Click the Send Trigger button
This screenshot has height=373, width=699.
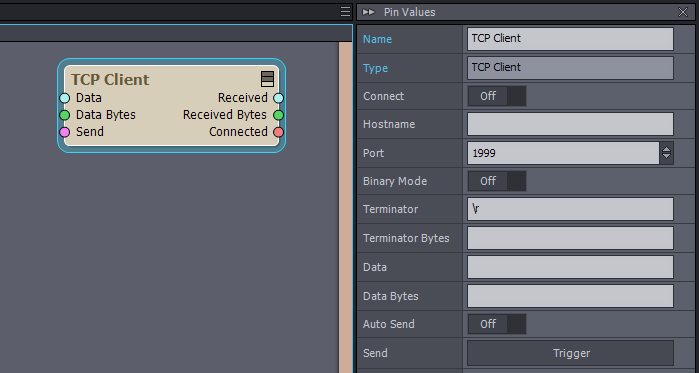point(571,353)
